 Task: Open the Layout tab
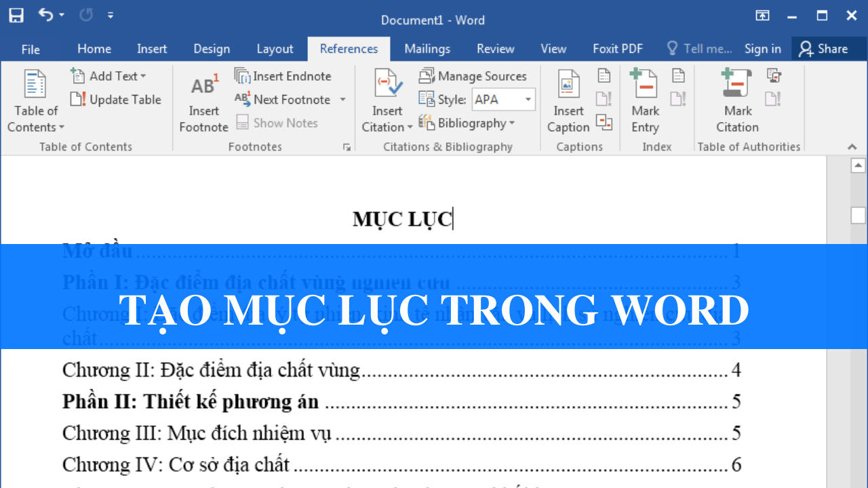click(x=275, y=49)
